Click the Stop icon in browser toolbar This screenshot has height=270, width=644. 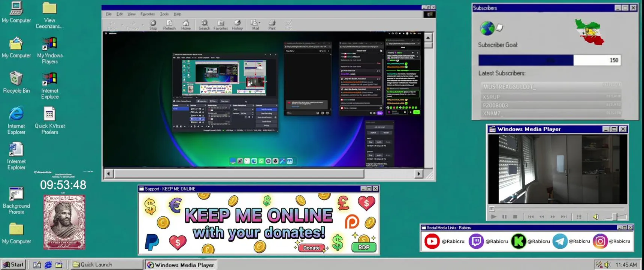point(153,25)
